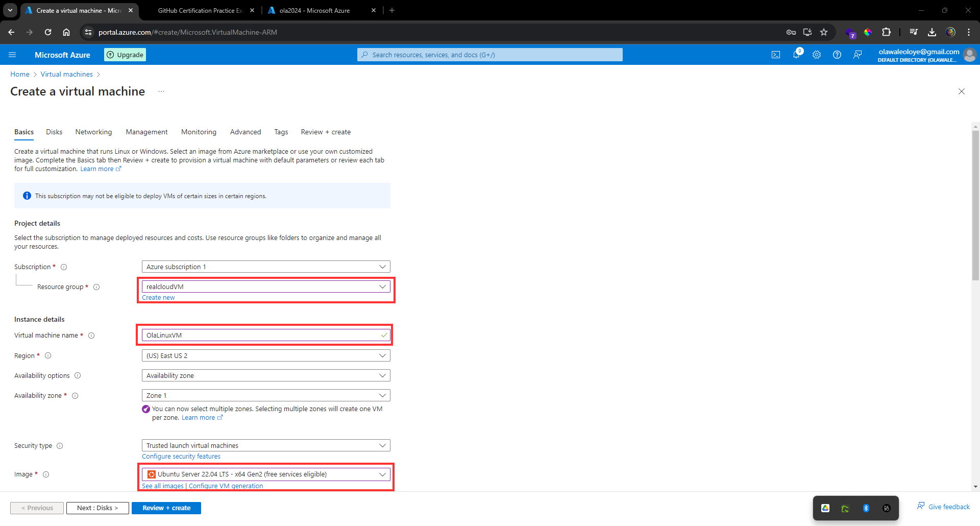This screenshot has width=980, height=526.
Task: Focus the Virtual machine name field
Action: tap(266, 335)
